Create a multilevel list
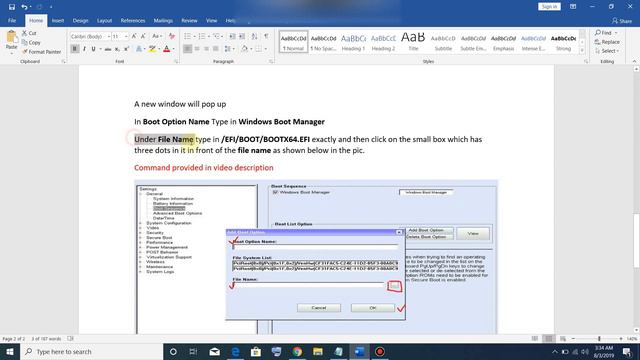Viewport: 640px width, 360px height. (x=216, y=36)
